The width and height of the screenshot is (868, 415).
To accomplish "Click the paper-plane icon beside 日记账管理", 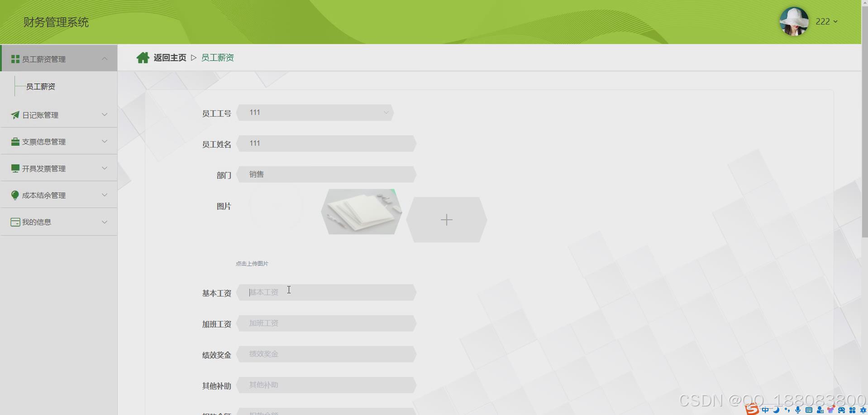I will (x=14, y=115).
